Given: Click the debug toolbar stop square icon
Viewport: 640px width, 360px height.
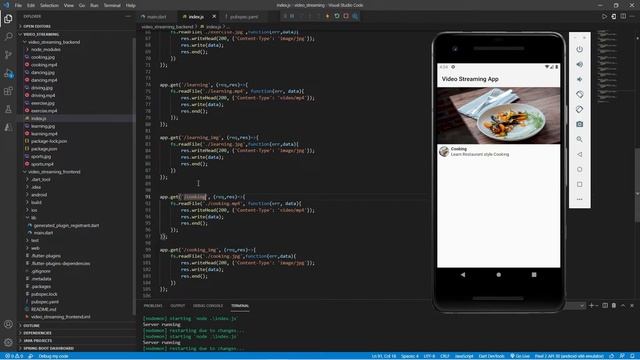Looking at the screenshot, I should coord(346,16).
